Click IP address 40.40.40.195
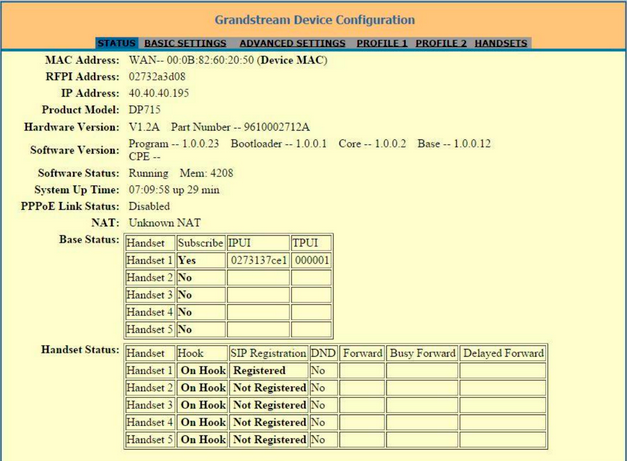Screen dimensions: 627x461 [159, 93]
